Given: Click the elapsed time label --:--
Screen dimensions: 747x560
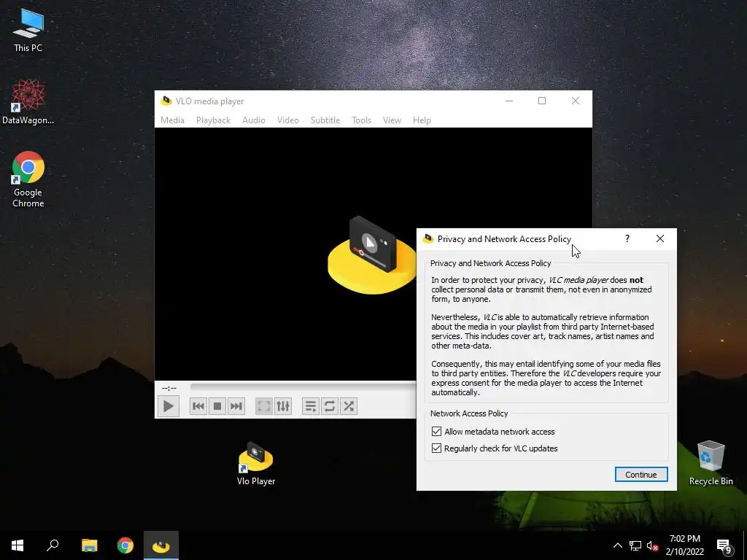Looking at the screenshot, I should pyautogui.click(x=169, y=388).
